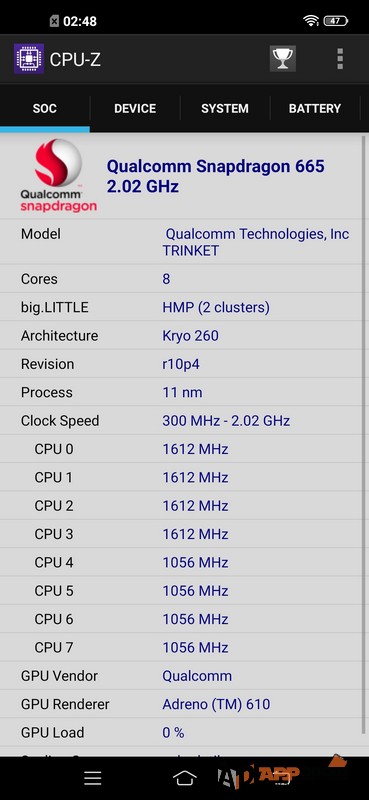Tap the Clock Speed row
The width and height of the screenshot is (369, 800).
tap(181, 420)
